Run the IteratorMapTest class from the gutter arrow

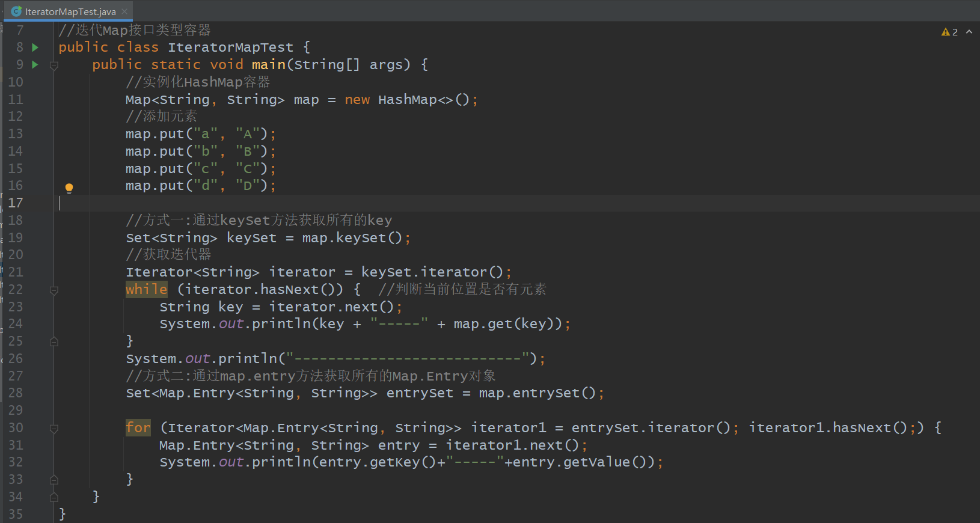point(35,47)
